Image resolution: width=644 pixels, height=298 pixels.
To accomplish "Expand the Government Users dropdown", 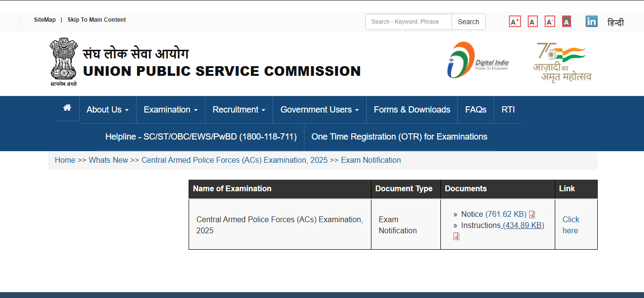I will (x=319, y=109).
